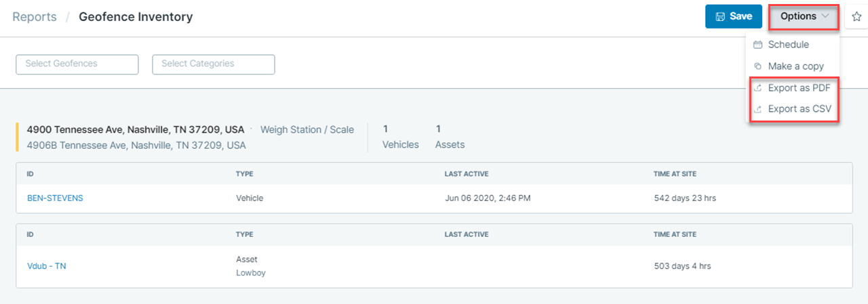Click the copy icon beside Make a copy

(757, 66)
